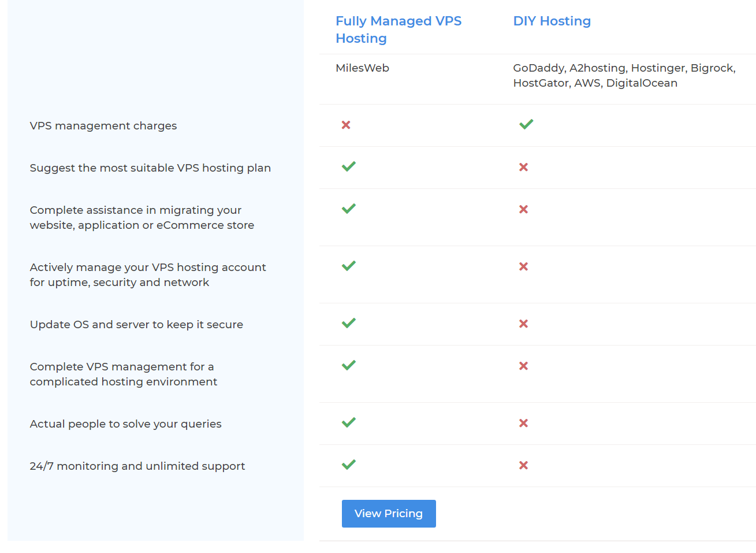The width and height of the screenshot is (756, 553).
Task: Click the Fully Managed check for actual people solving queries
Action: pyautogui.click(x=349, y=422)
